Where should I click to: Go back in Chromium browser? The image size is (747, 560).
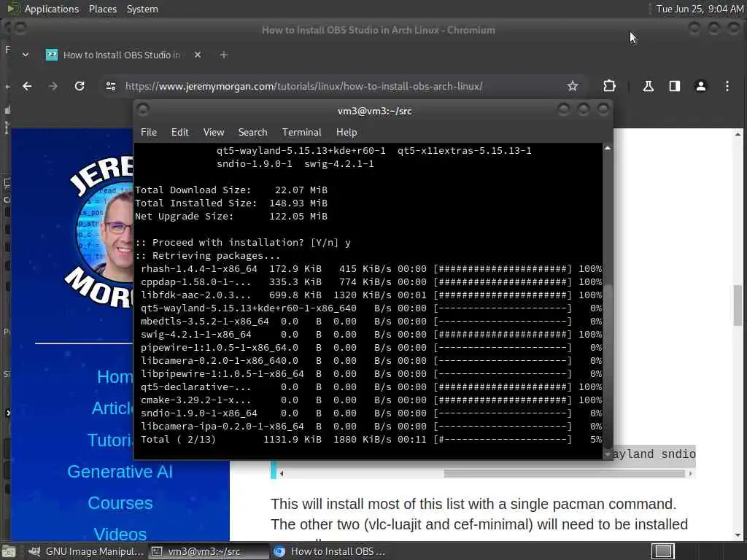27,86
